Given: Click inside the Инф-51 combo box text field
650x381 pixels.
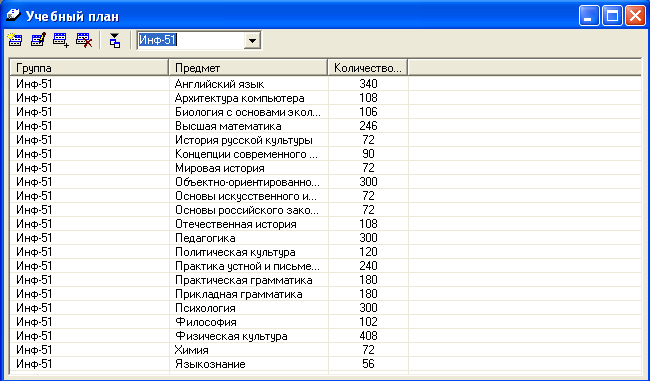Looking at the screenshot, I should tap(191, 41).
